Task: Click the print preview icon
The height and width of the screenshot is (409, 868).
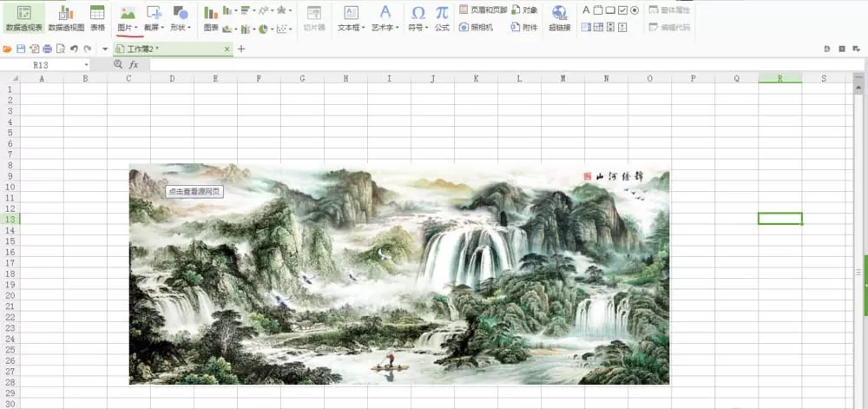Action: (61, 49)
